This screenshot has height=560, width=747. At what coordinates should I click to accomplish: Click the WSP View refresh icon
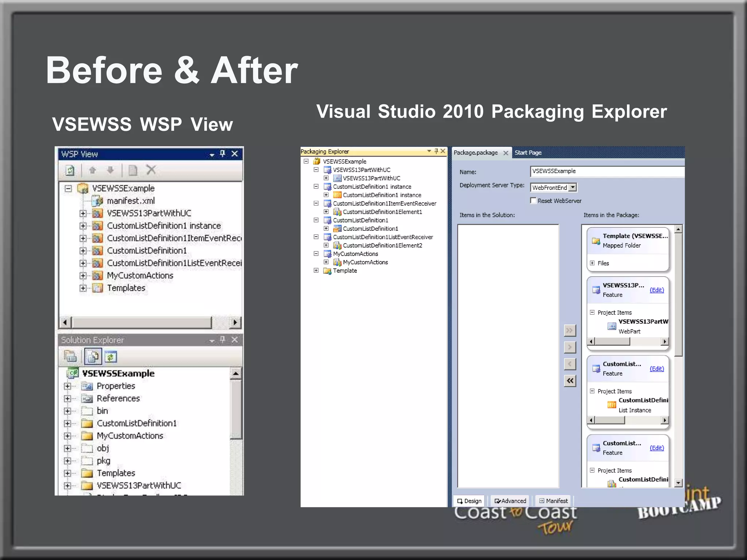(70, 170)
